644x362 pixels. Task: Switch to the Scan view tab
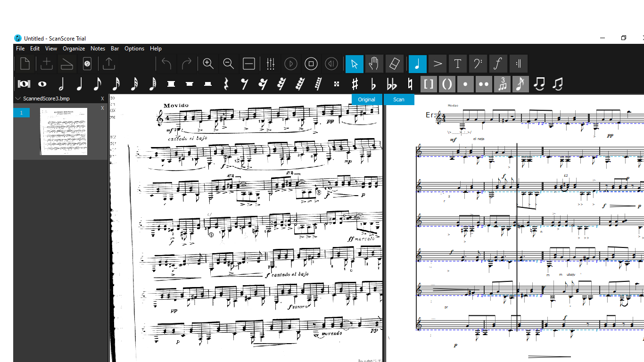[x=399, y=99]
